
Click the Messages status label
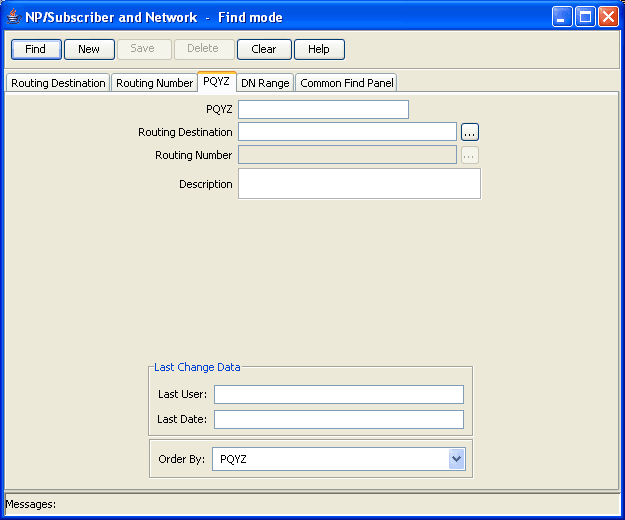tap(31, 504)
